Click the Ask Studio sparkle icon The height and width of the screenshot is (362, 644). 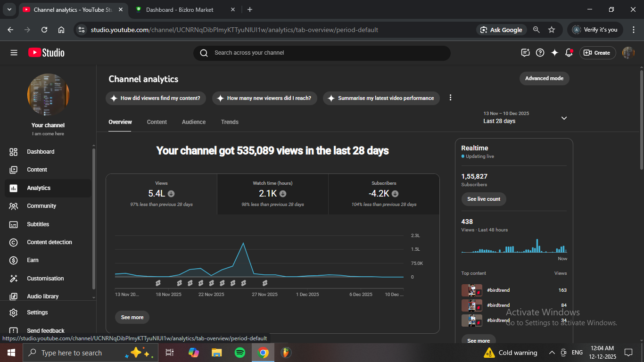click(554, 53)
